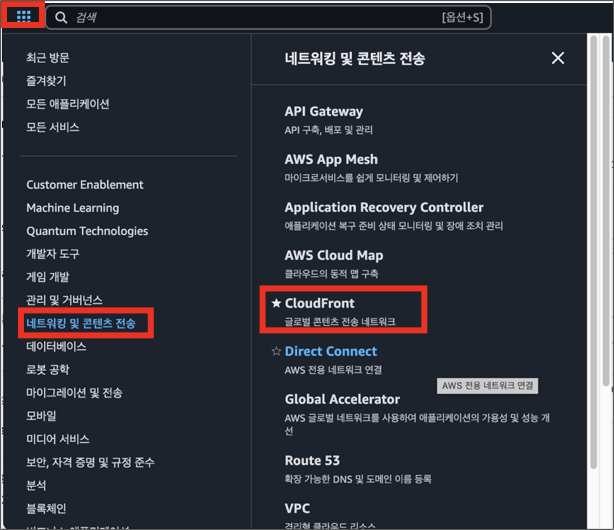
Task: Open Direct Connect service link
Action: click(x=330, y=351)
